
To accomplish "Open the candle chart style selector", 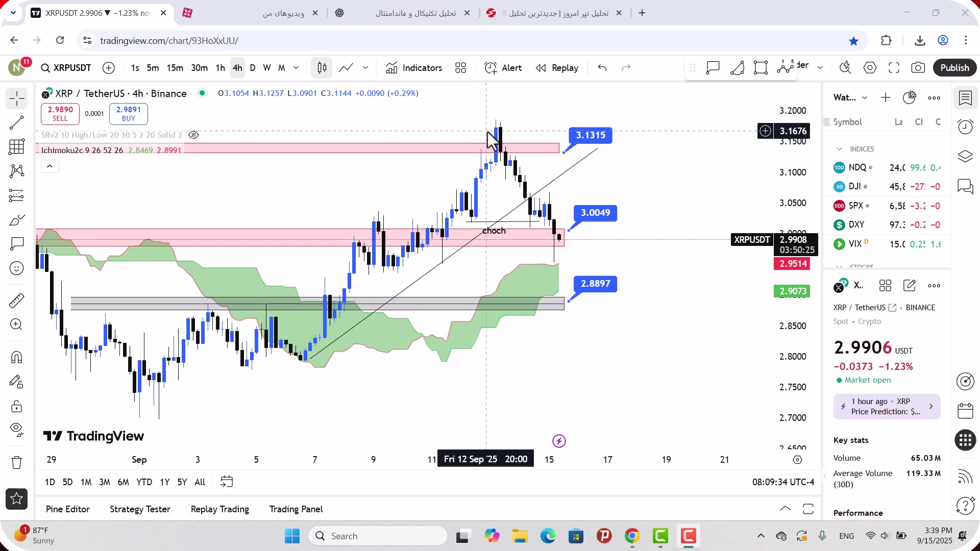I will click(x=322, y=68).
